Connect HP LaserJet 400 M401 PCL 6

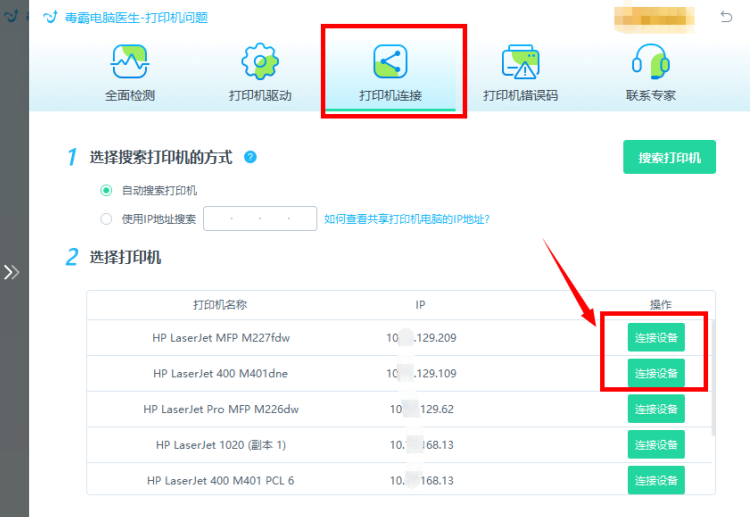[656, 480]
